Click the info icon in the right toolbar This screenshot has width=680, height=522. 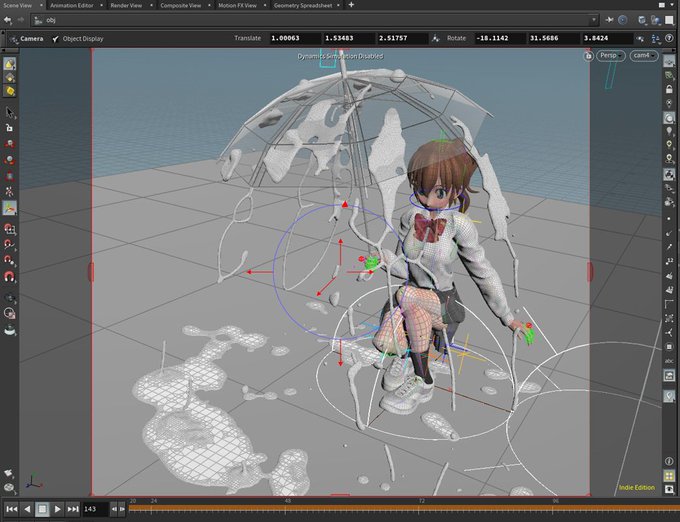coord(669,461)
